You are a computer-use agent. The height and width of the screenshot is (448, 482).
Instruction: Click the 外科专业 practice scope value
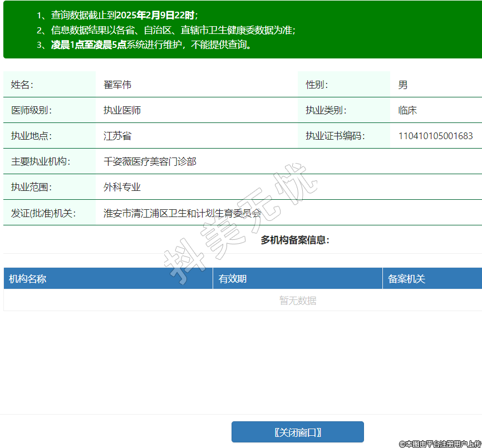tap(122, 187)
